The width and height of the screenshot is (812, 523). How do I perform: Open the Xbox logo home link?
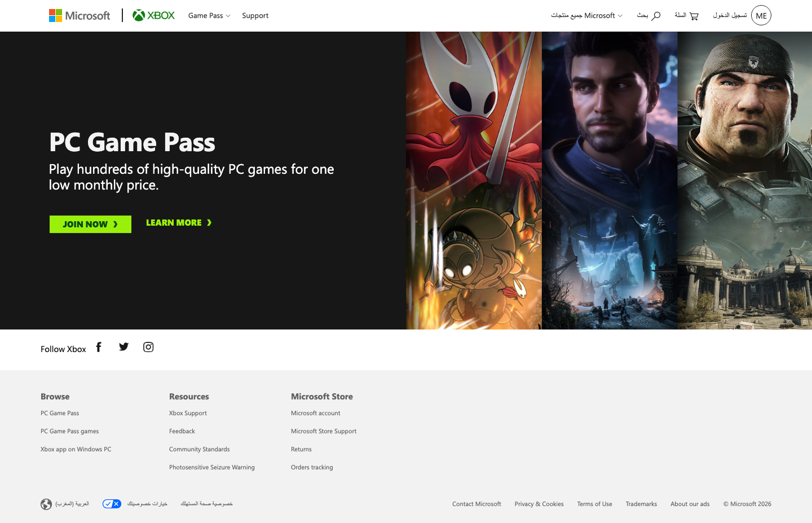pyautogui.click(x=153, y=16)
